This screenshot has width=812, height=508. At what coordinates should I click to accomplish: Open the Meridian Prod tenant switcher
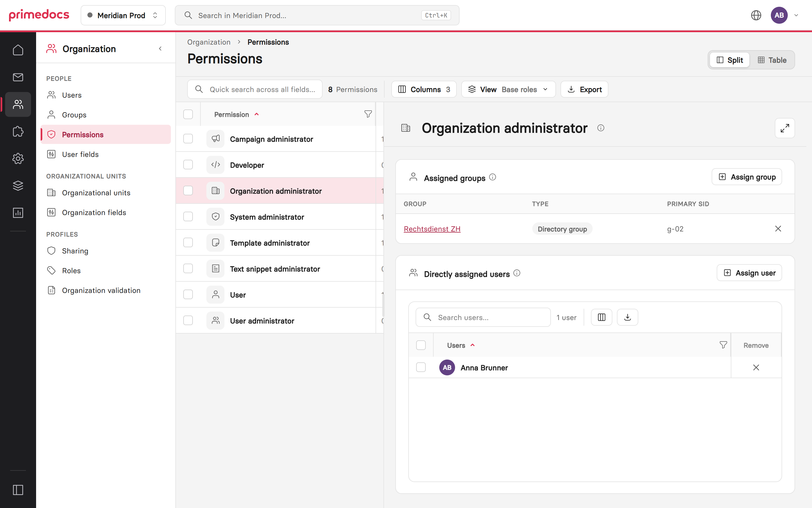point(123,15)
